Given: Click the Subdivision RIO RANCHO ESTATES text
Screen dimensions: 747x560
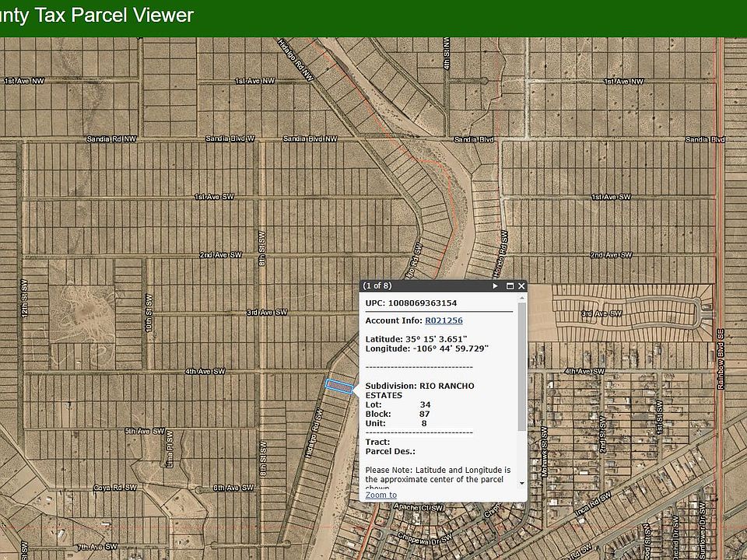Looking at the screenshot, I should tap(419, 390).
